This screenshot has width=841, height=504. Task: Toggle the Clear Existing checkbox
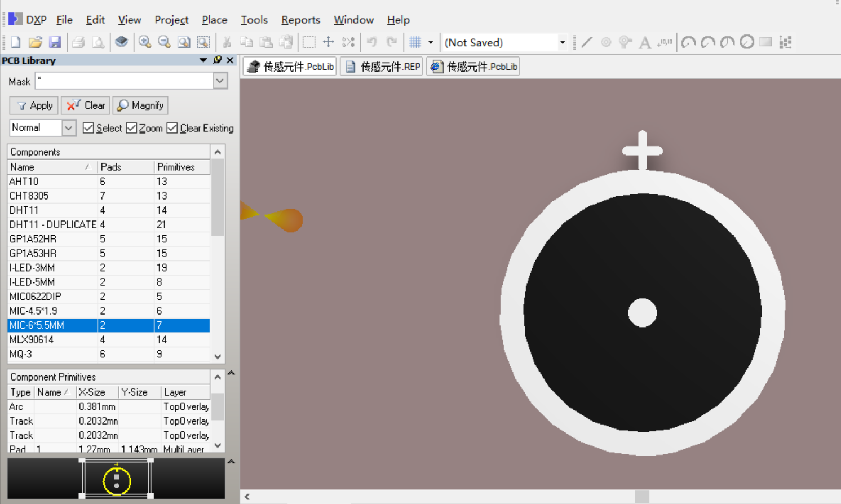tap(172, 128)
